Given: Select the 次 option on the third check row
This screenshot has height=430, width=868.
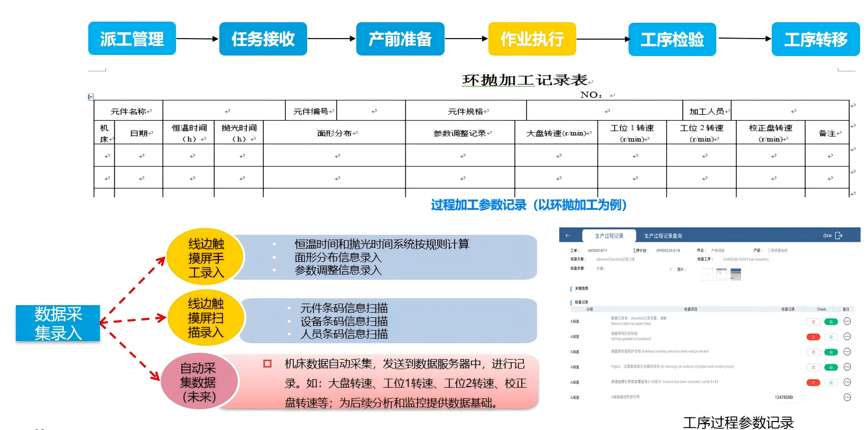Looking at the screenshot, I should [x=813, y=352].
